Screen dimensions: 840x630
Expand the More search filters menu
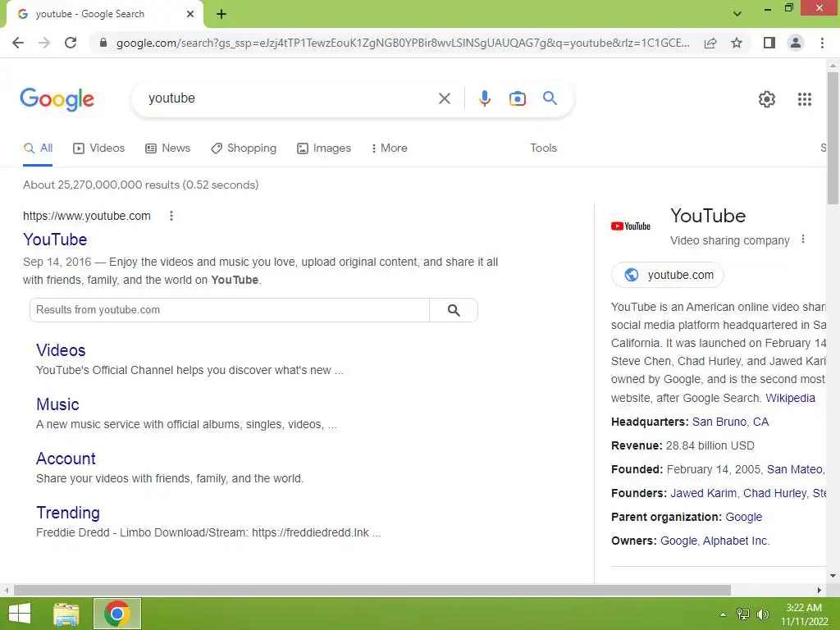[x=390, y=148]
